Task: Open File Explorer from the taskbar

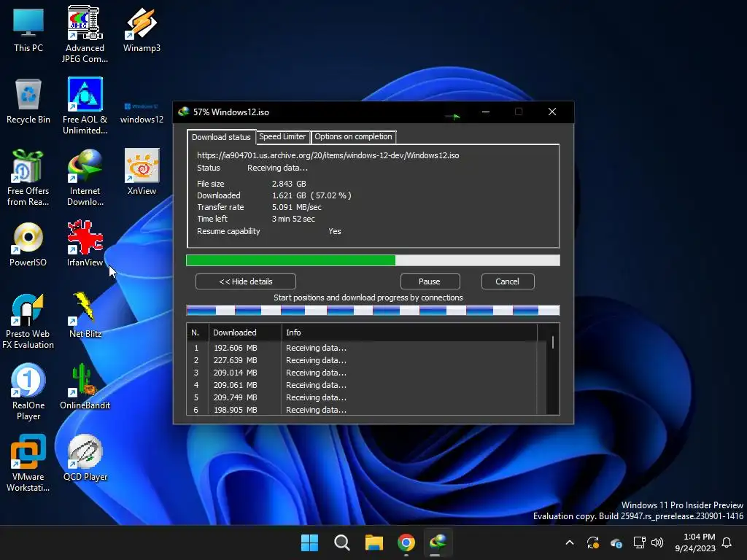Action: (374, 542)
